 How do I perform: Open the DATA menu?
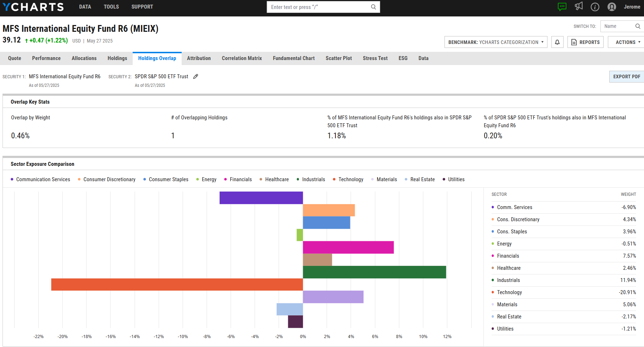pyautogui.click(x=85, y=6)
